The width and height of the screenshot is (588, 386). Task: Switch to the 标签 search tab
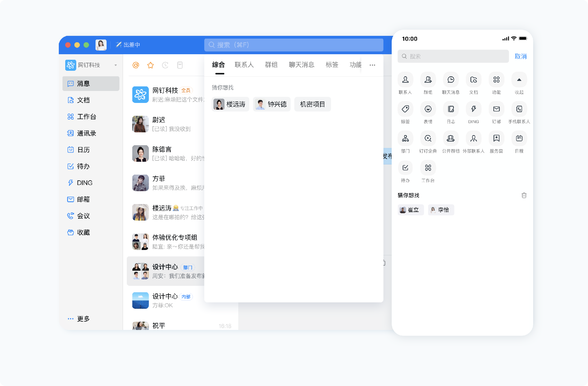click(332, 65)
